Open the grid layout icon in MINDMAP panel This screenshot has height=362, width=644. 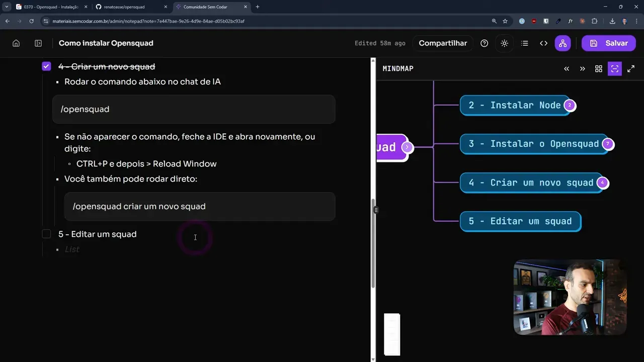(598, 68)
